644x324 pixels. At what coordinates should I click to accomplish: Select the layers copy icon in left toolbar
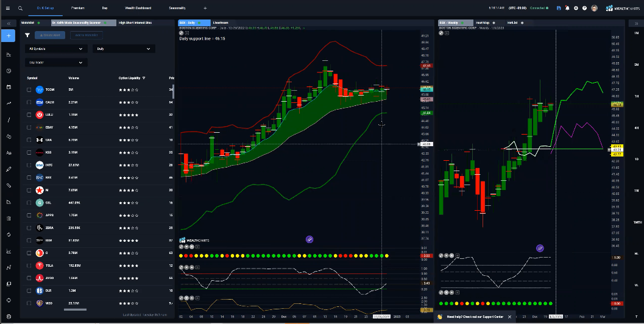point(9,284)
